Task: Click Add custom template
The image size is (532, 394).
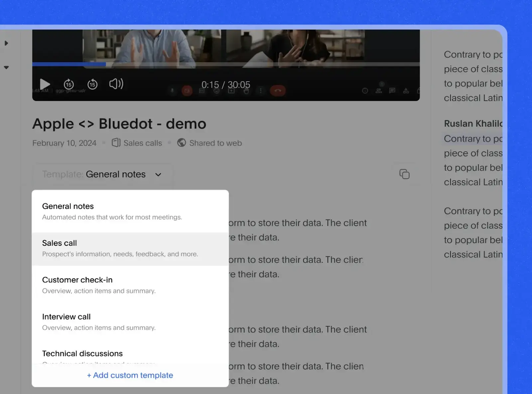Action: click(130, 375)
